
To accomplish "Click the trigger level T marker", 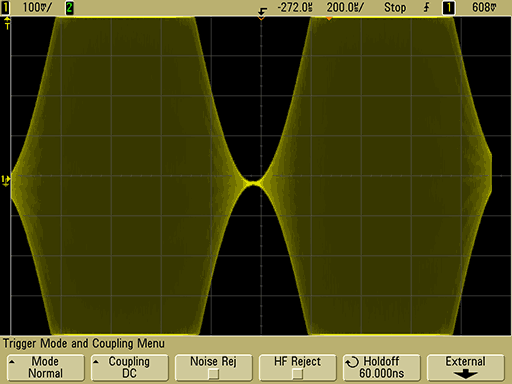I will point(7,23).
